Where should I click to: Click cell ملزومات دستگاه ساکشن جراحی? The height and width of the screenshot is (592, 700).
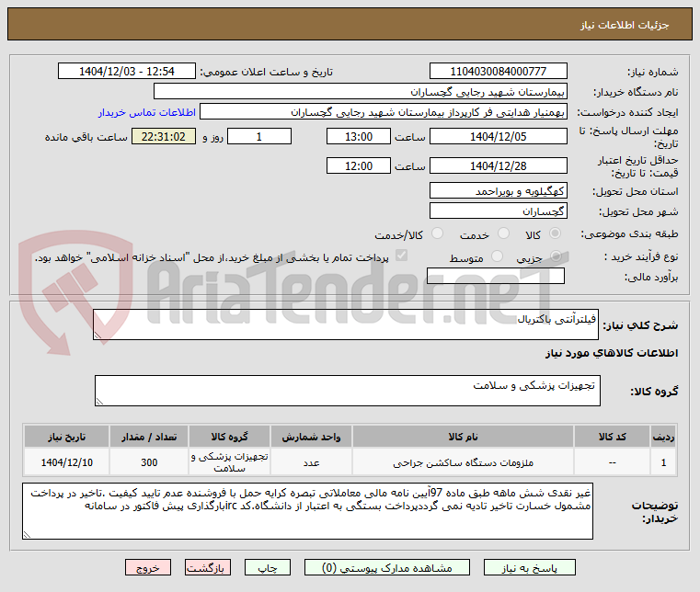463,462
